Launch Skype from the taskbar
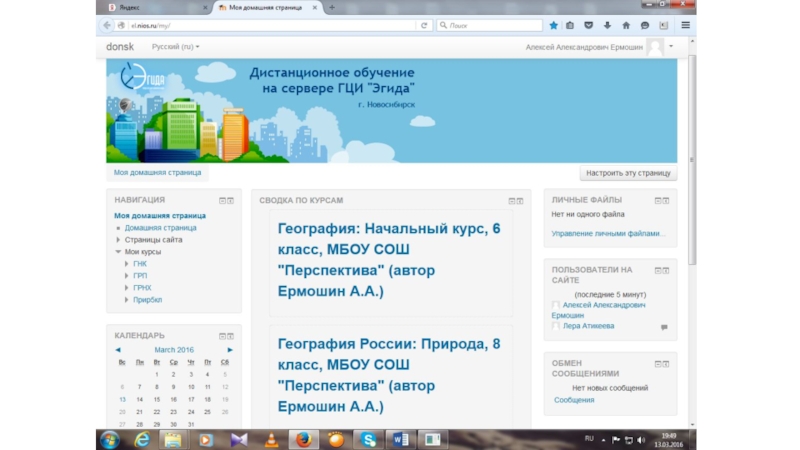This screenshot has width=800, height=450. point(368,438)
